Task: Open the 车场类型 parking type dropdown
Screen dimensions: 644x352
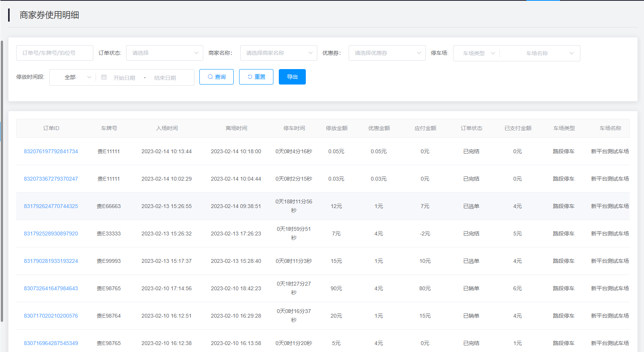Action: click(477, 53)
